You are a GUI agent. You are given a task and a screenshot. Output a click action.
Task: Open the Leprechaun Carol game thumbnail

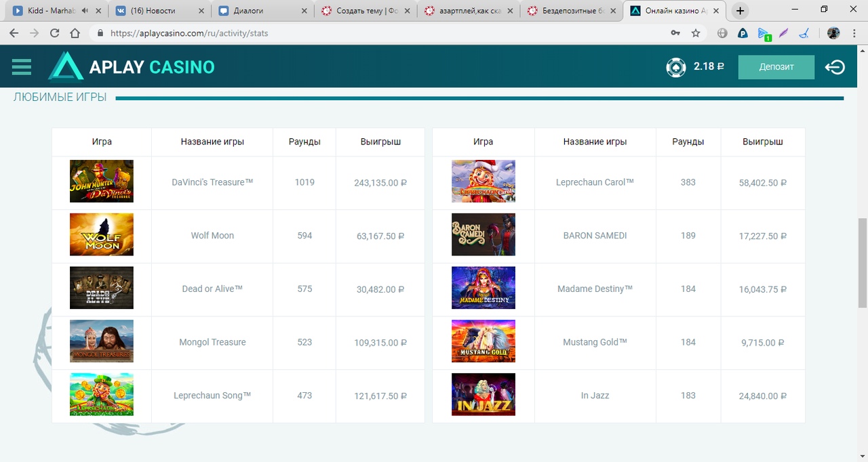pyautogui.click(x=484, y=181)
